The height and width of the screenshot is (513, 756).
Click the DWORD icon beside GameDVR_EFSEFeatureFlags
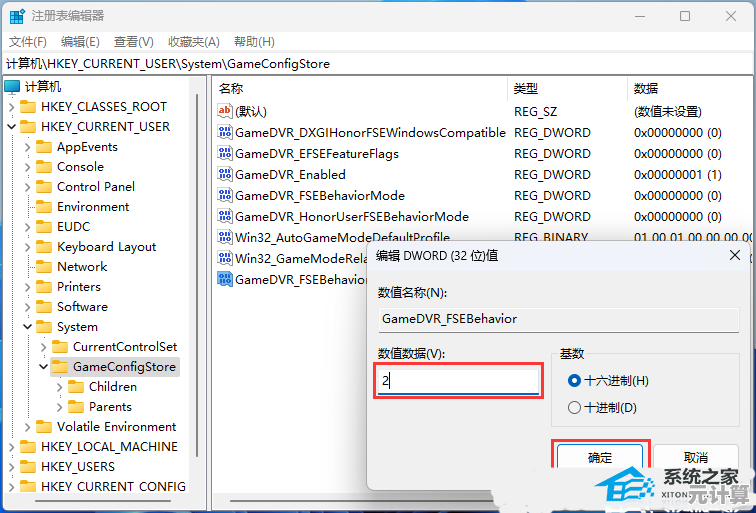225,154
